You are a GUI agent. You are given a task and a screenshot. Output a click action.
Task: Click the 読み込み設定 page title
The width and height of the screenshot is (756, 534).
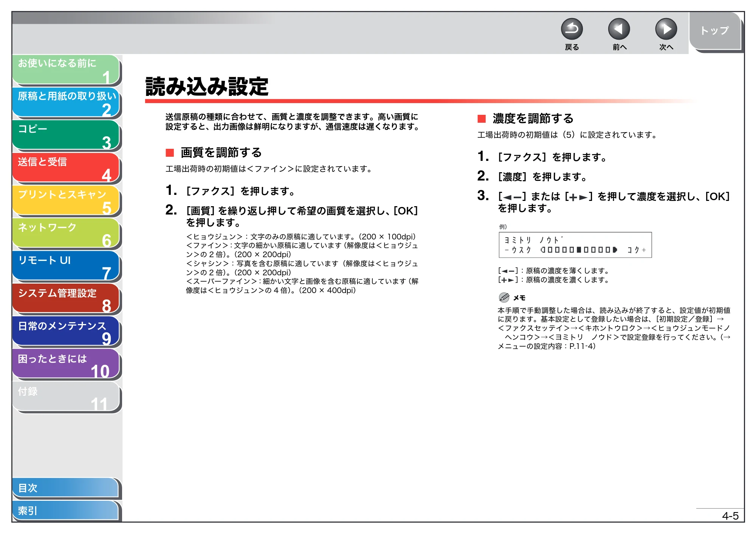tap(207, 86)
